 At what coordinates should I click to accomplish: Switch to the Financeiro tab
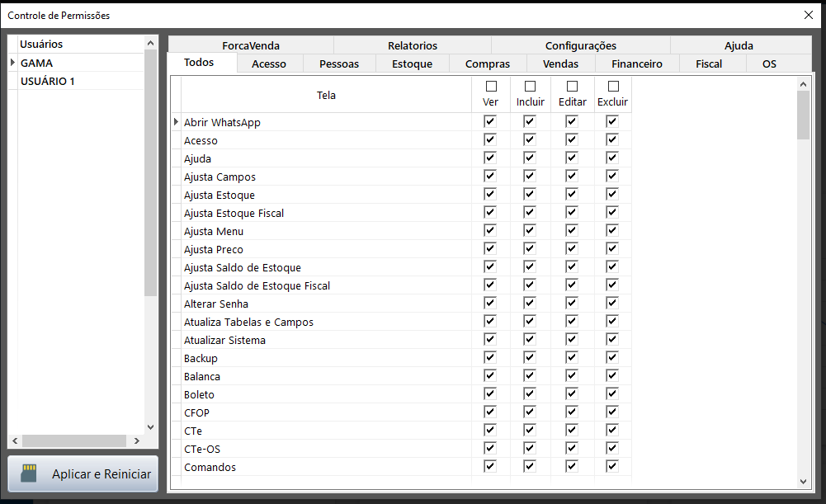(x=636, y=64)
